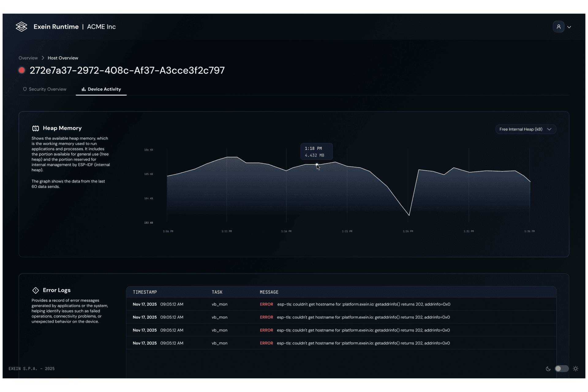Click the moon dark mode icon
Image resolution: width=588 pixels, height=392 pixels.
(548, 369)
